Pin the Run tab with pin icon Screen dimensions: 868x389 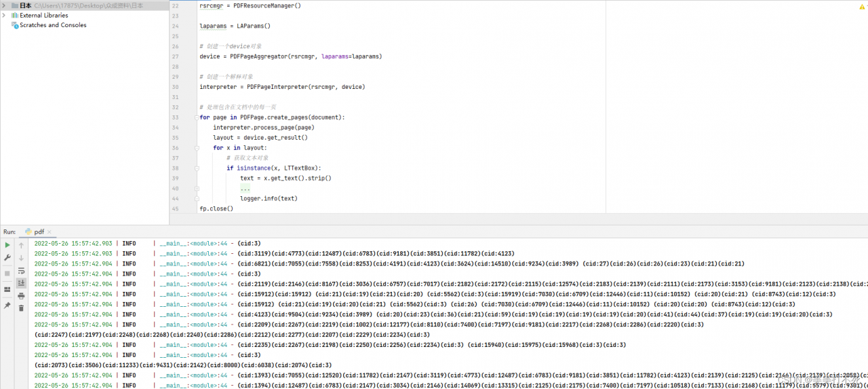pos(7,305)
